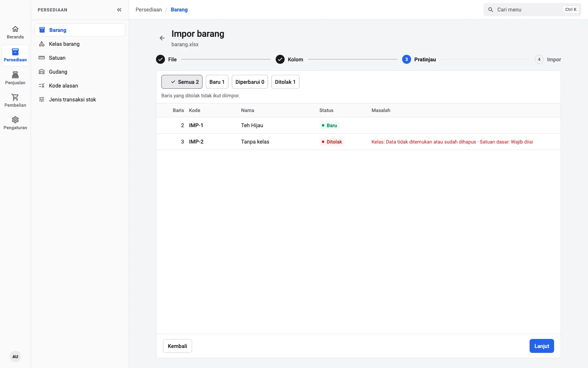Click Barang breadcrumb link
The width and height of the screenshot is (588, 368).
coord(179,10)
